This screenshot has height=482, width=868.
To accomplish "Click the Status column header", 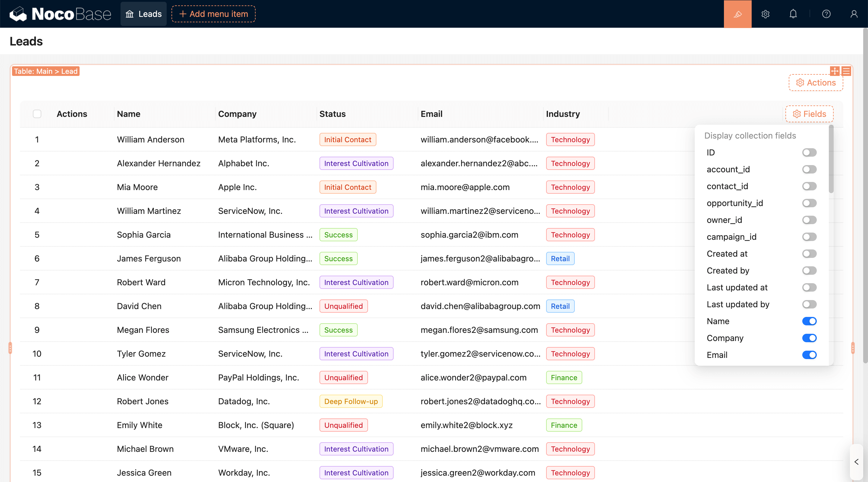I will (x=332, y=114).
